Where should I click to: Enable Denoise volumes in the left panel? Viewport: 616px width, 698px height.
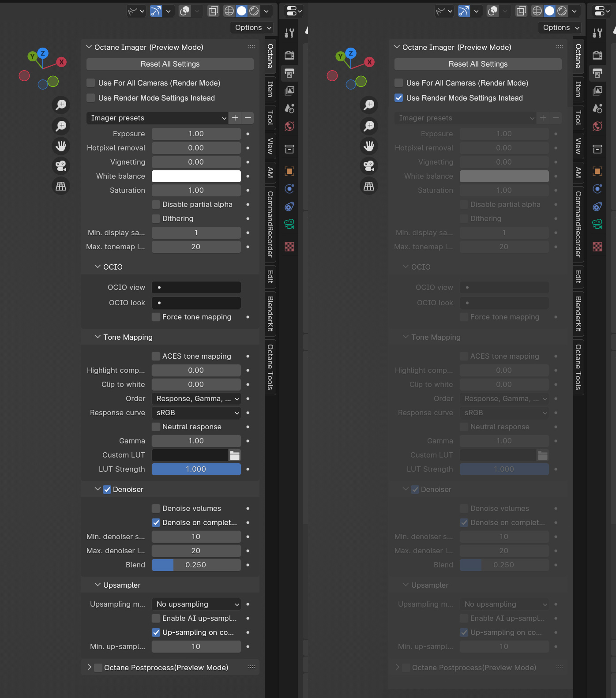pos(156,509)
